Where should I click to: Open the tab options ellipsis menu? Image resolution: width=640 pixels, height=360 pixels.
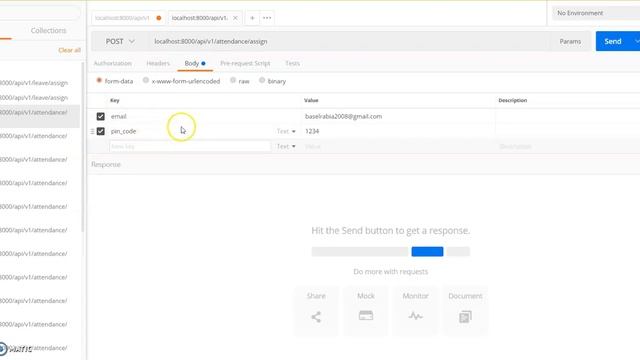(267, 18)
